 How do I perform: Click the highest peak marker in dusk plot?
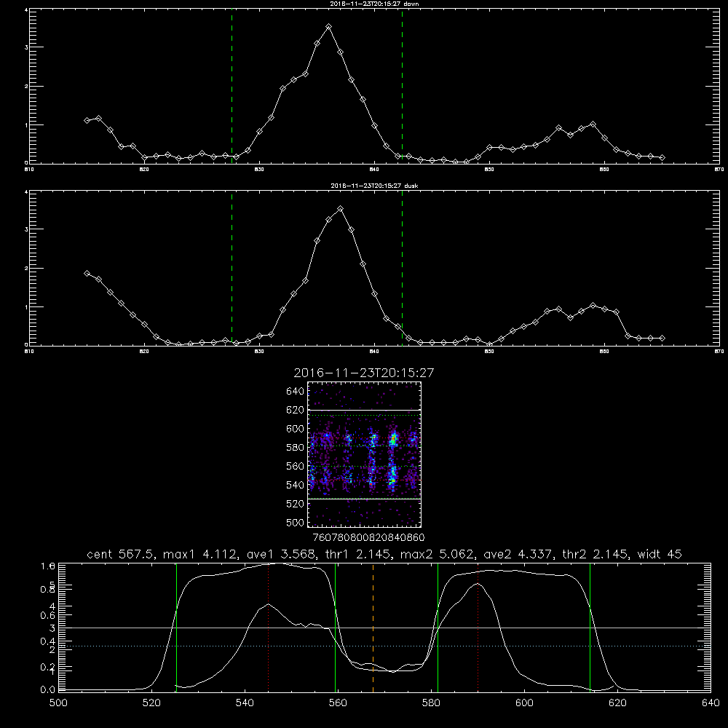340,209
